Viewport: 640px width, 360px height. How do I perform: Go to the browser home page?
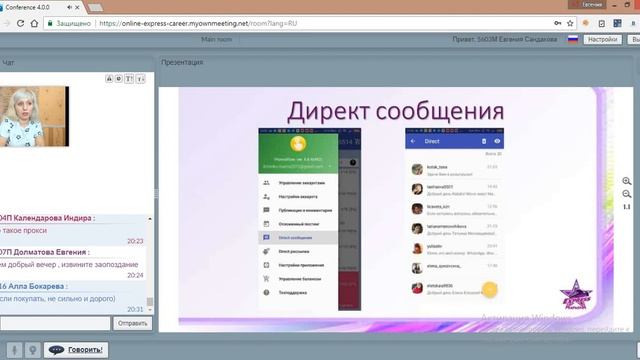tap(34, 23)
